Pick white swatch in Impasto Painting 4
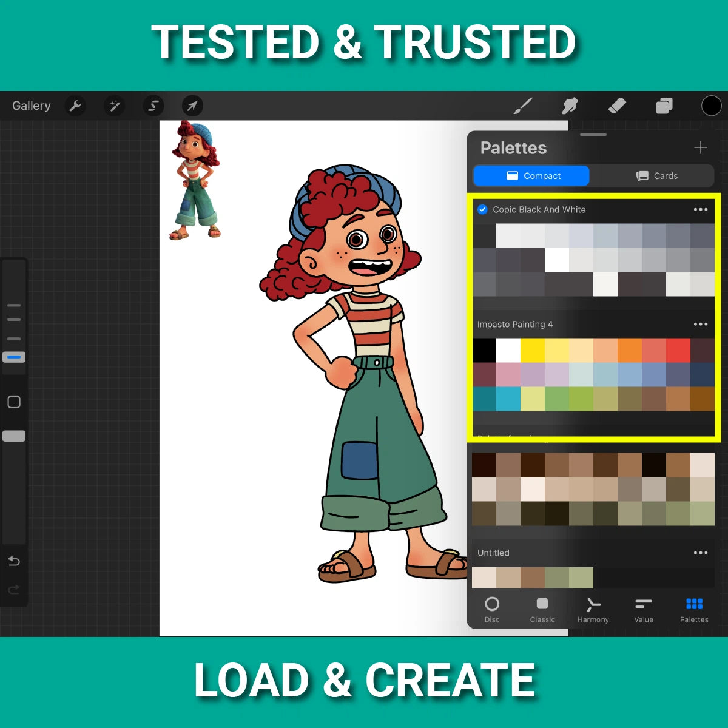Screen dimensions: 728x728 [x=508, y=350]
